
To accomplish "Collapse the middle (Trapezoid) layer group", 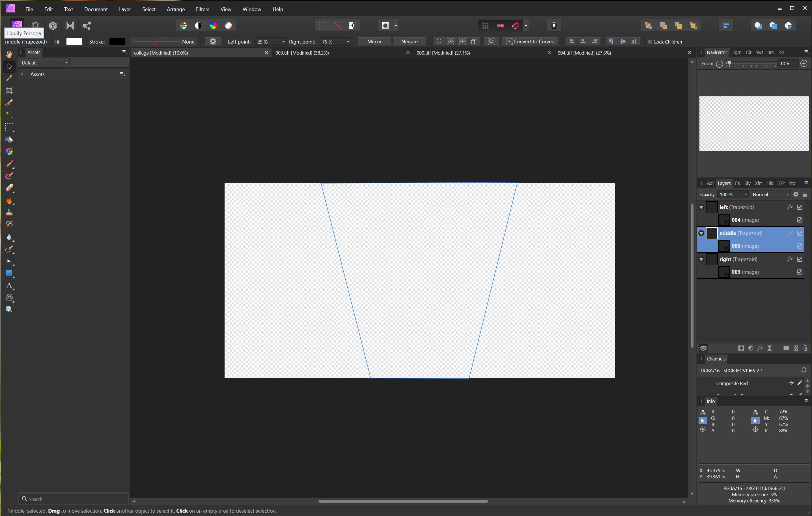I will click(x=701, y=233).
